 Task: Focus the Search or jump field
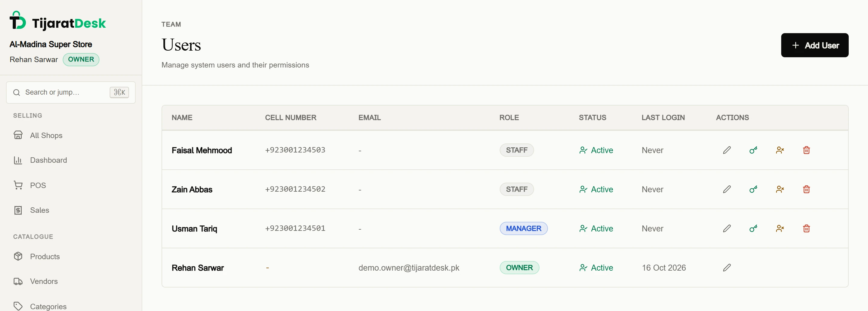[71, 92]
